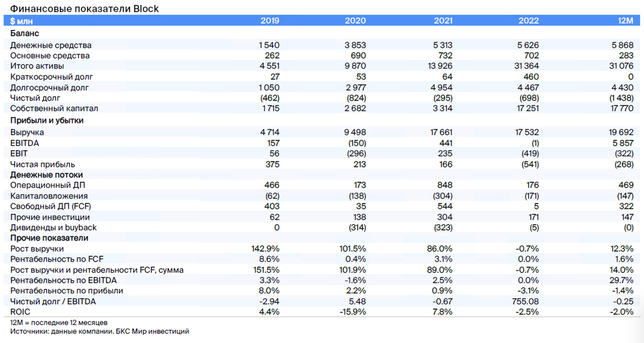The height and width of the screenshot is (343, 644).
Task: Click the 2020 column header
Action: point(355,21)
